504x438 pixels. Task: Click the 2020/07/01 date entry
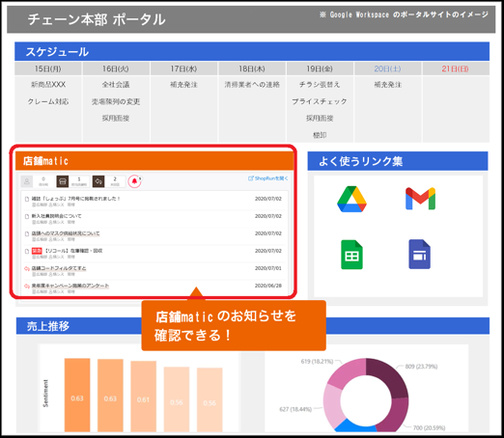tap(268, 268)
